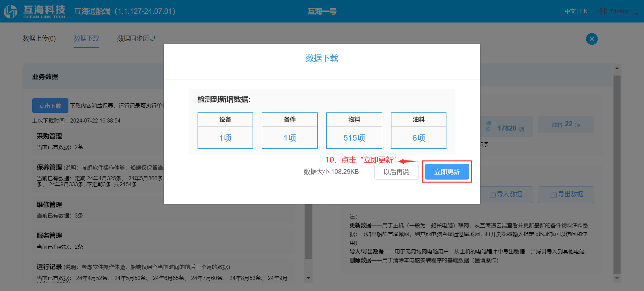Click the 检测到新增数据: heading
The height and width of the screenshot is (291, 644).
pos(224,99)
